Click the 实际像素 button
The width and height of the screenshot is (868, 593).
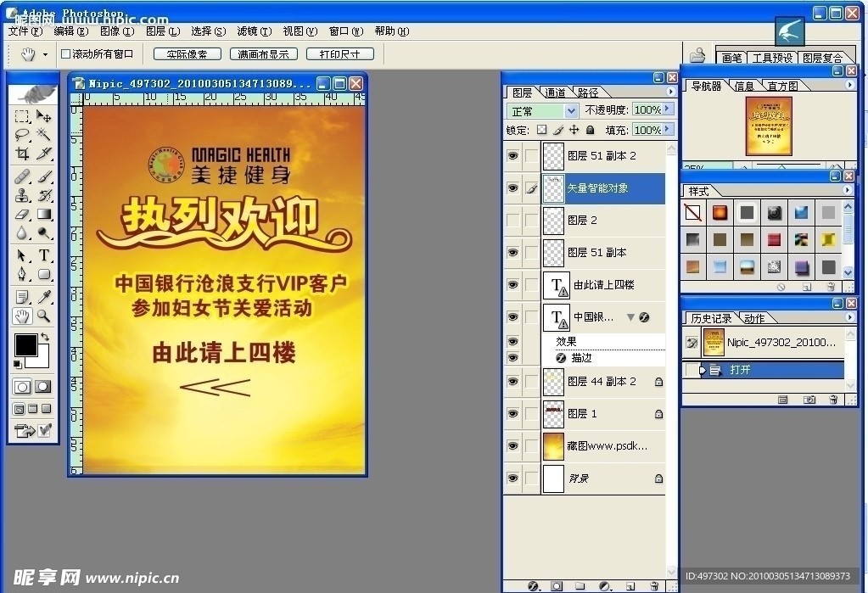coord(188,53)
